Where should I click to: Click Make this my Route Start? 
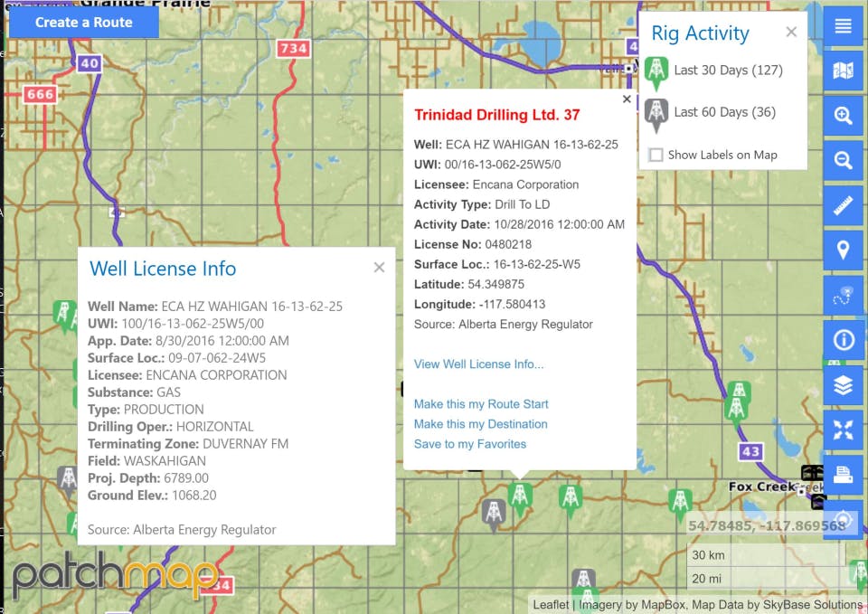(x=481, y=403)
